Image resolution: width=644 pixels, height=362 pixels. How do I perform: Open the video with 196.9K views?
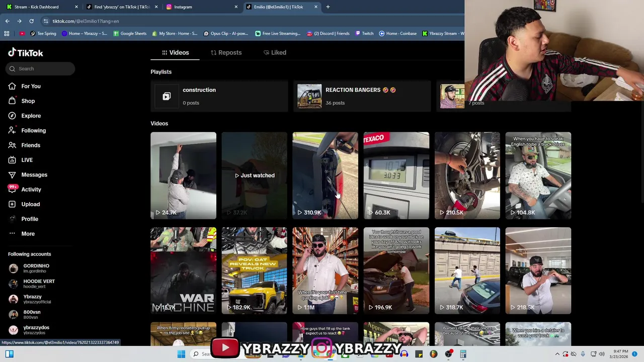[x=396, y=270]
